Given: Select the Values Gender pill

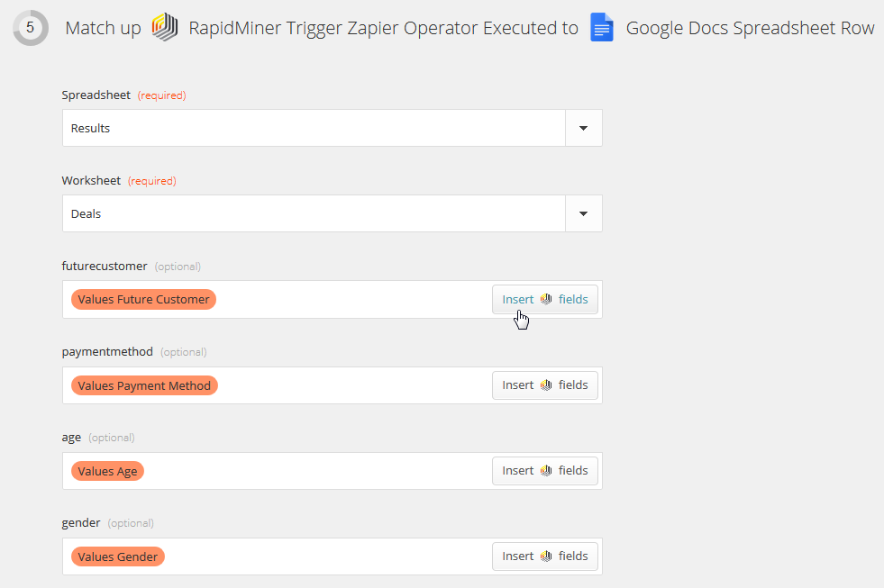Looking at the screenshot, I should coord(117,556).
